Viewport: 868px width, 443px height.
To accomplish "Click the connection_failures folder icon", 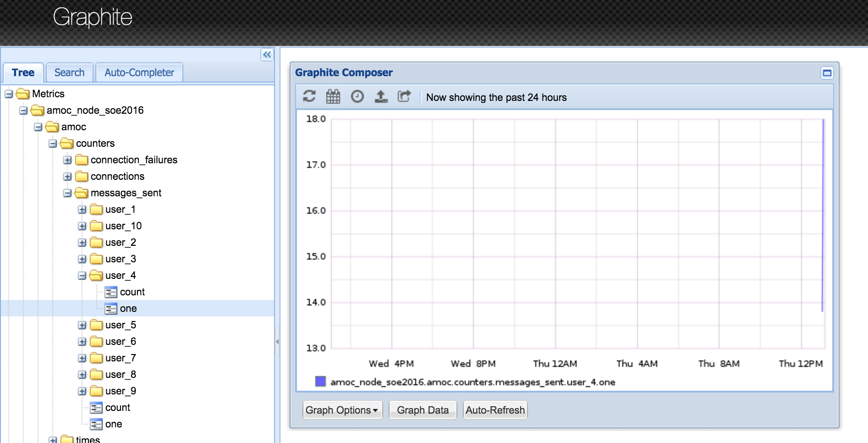I will pyautogui.click(x=82, y=160).
